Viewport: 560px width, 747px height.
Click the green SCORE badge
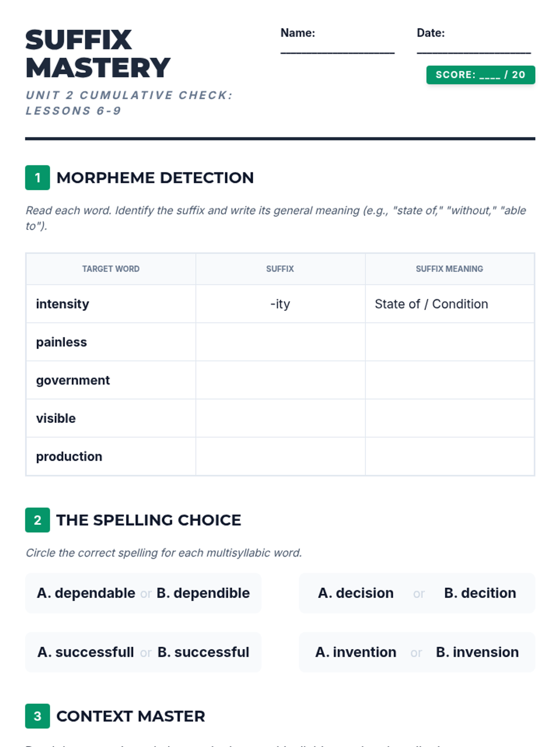[x=480, y=75]
